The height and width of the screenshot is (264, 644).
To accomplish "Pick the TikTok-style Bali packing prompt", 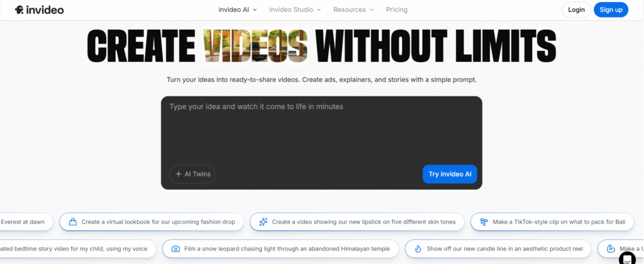I will click(x=552, y=222).
